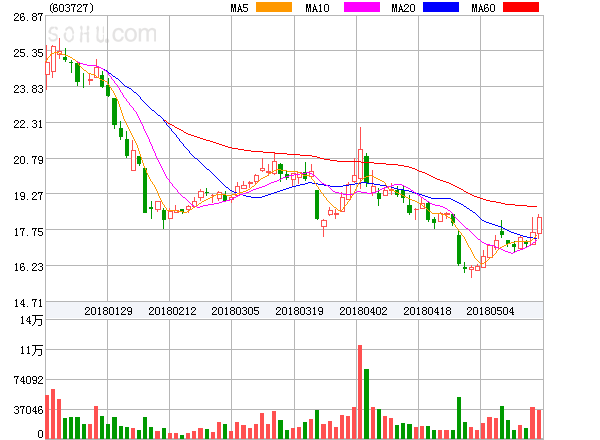Image resolution: width=600 pixels, height=440 pixels.
Task: Click the 20180504 date label
Action: tap(490, 311)
